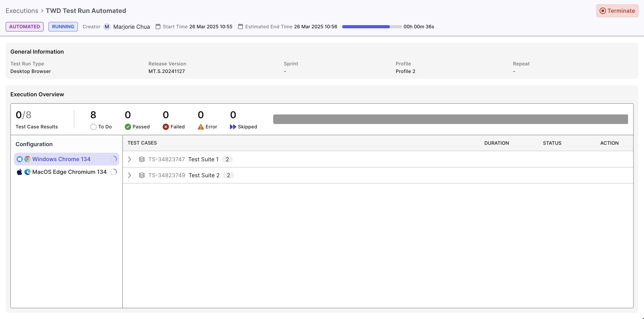644x319 pixels.
Task: Click the To Do dashed circle icon
Action: coord(93,127)
